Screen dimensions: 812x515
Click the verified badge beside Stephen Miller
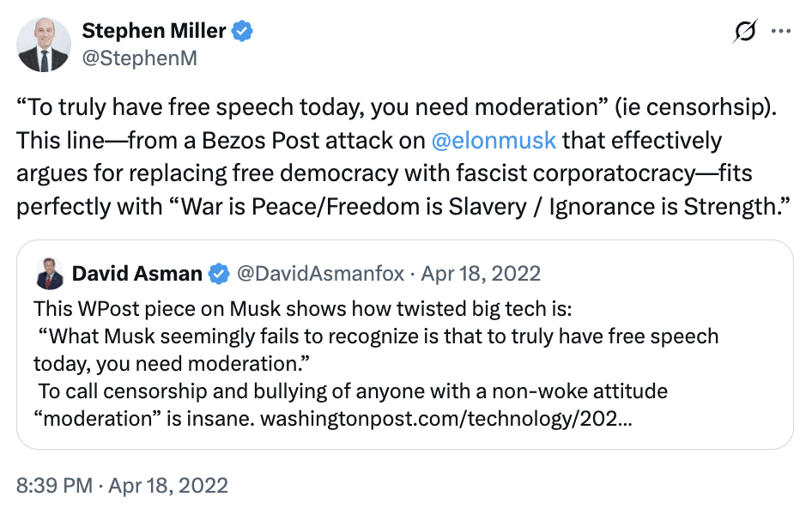coord(244,32)
